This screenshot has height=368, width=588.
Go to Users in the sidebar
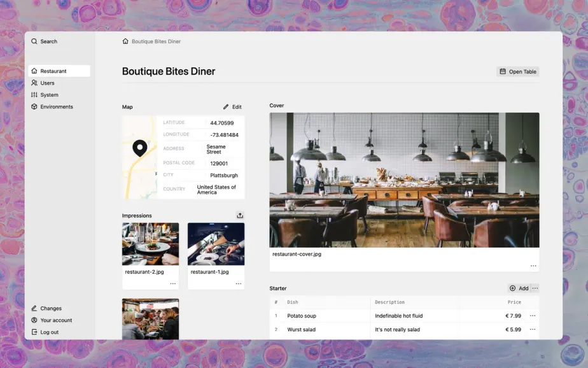[47, 83]
